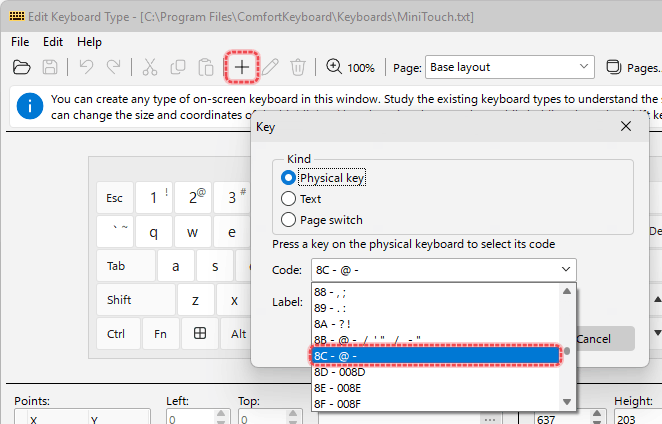Choose code 8A - ? ! in list
Image resolution: width=662 pixels, height=424 pixels.
[x=435, y=324]
